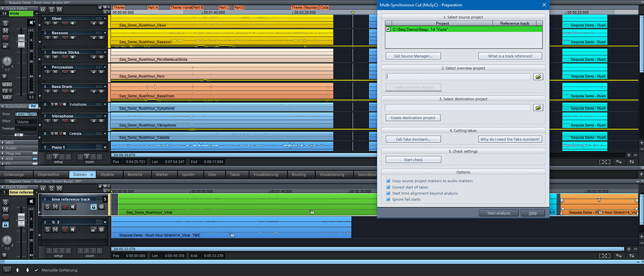Click Part A marker on upper timeline

[153, 7]
